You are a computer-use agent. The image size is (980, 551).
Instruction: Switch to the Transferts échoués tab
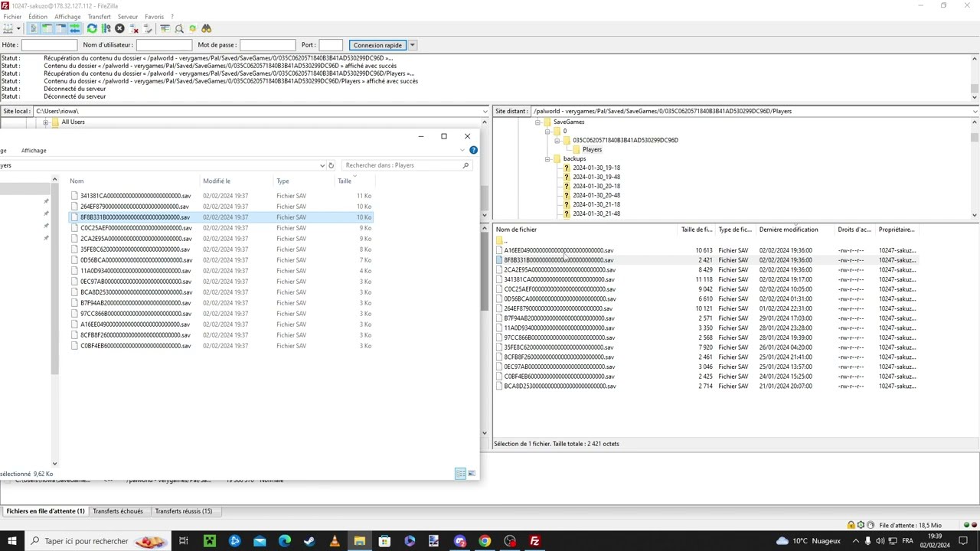click(118, 511)
